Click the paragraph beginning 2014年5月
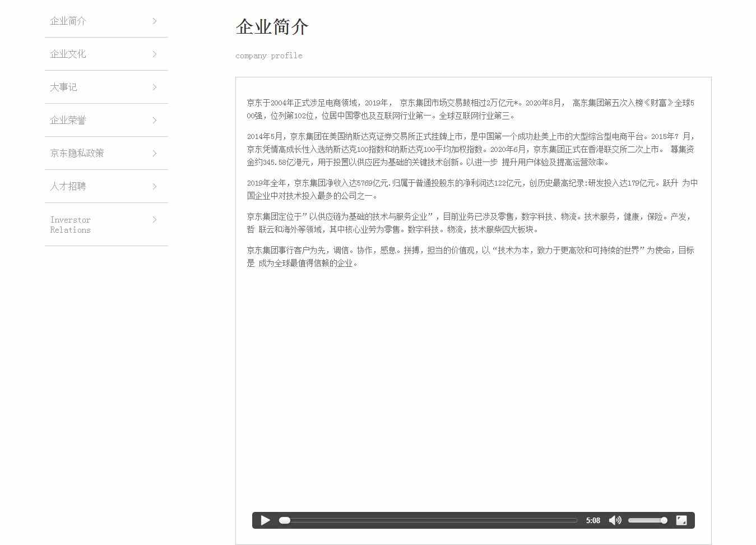The height and width of the screenshot is (545, 756). point(471,149)
